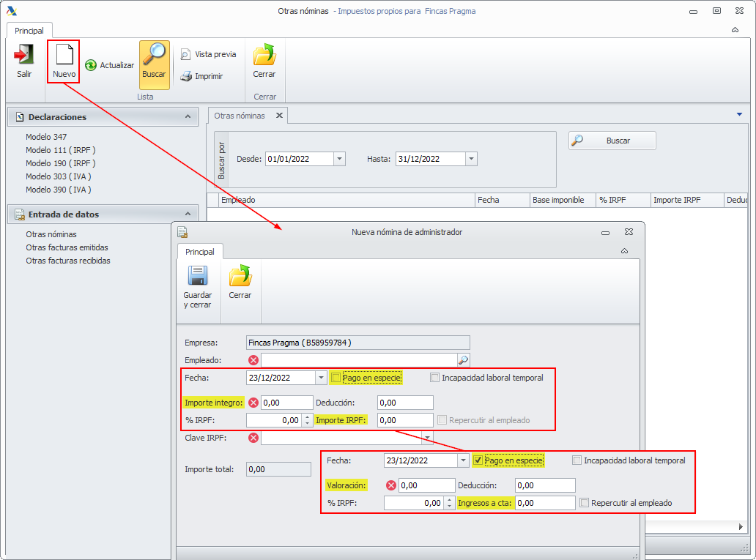Refresh the list with Actualizar

coord(91,65)
